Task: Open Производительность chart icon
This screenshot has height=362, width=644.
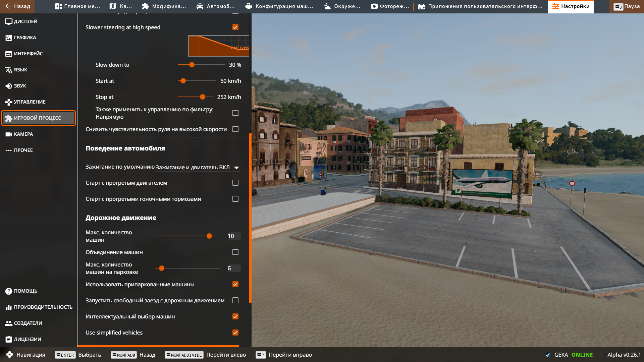Action: 9,307
